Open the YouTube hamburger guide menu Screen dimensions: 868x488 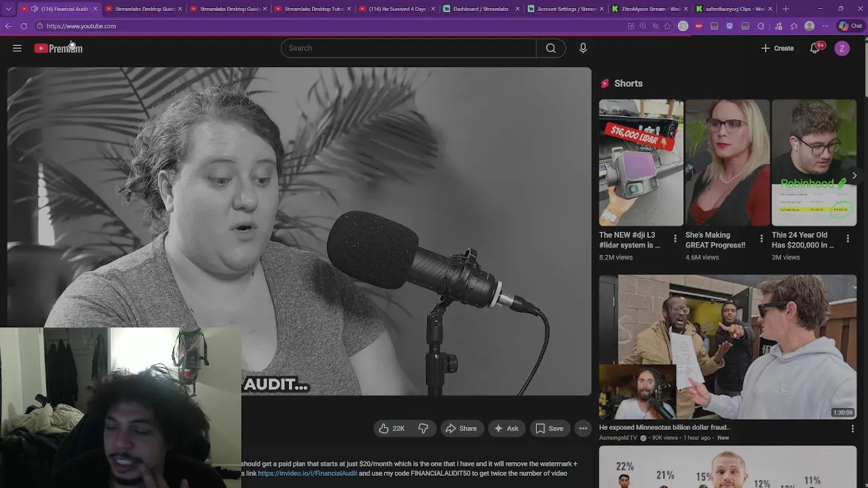pyautogui.click(x=17, y=48)
